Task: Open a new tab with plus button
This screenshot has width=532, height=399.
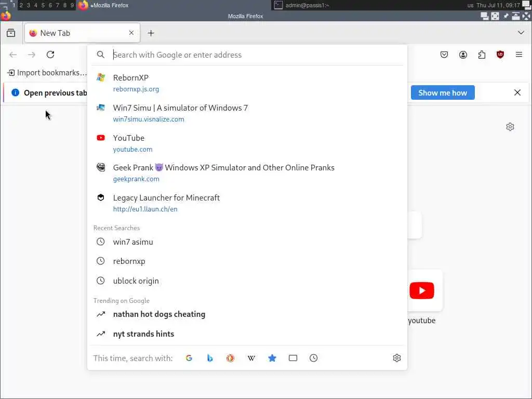Action: click(x=151, y=33)
